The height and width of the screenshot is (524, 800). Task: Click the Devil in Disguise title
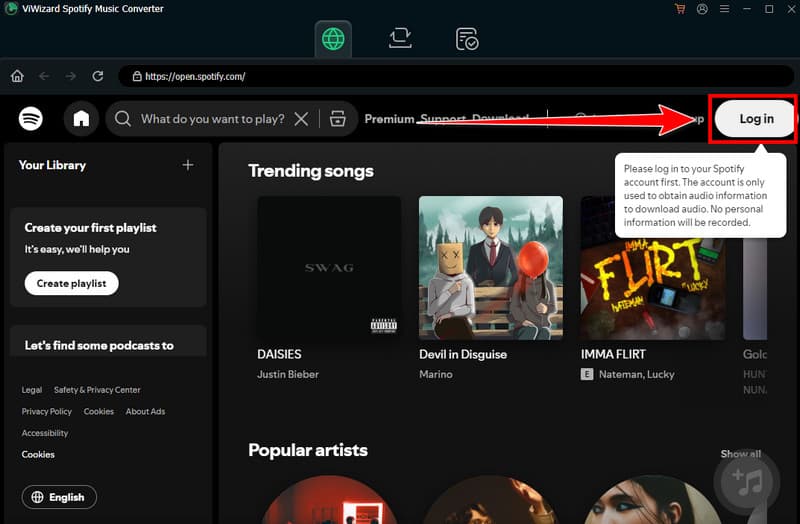pyautogui.click(x=463, y=354)
